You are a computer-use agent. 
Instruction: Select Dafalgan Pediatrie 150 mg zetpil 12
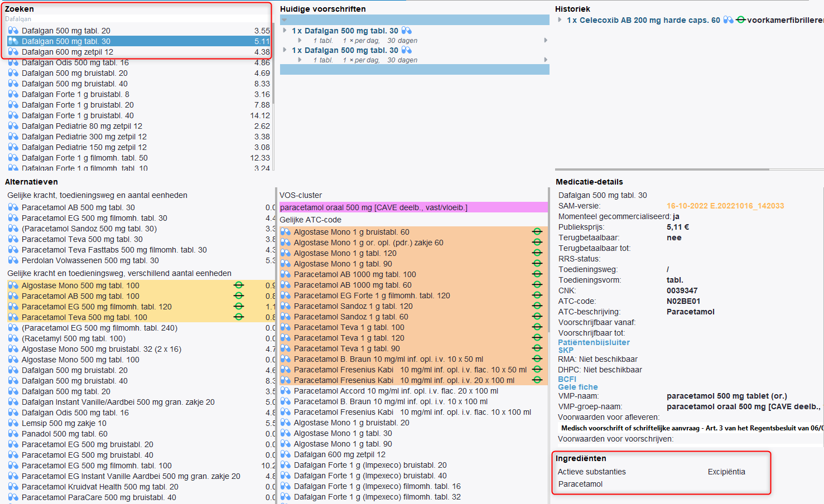coord(138,147)
